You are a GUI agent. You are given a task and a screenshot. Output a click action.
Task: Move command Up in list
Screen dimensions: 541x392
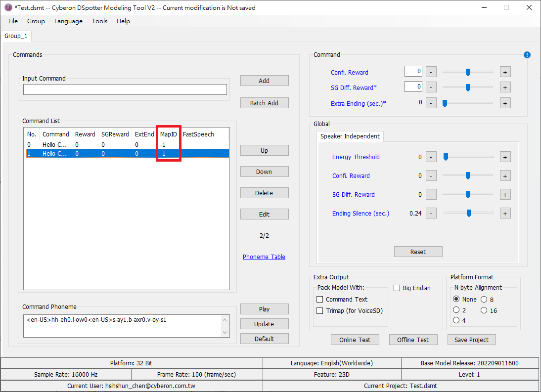pyautogui.click(x=264, y=151)
